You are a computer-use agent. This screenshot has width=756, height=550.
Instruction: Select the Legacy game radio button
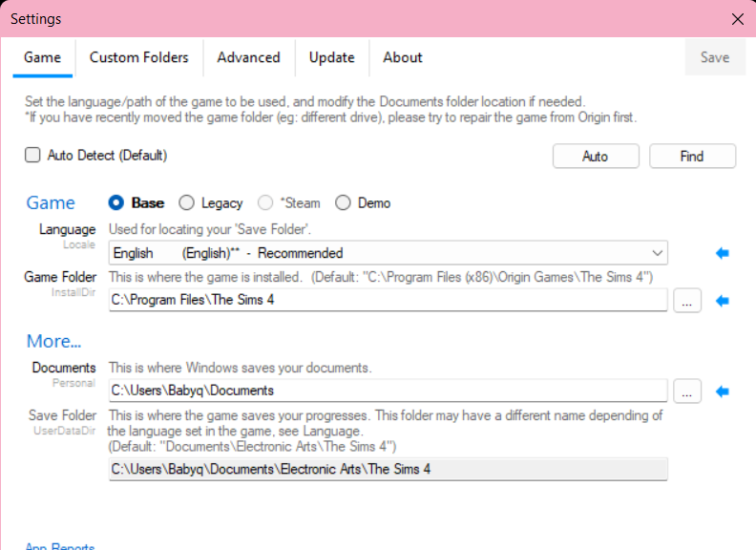186,202
